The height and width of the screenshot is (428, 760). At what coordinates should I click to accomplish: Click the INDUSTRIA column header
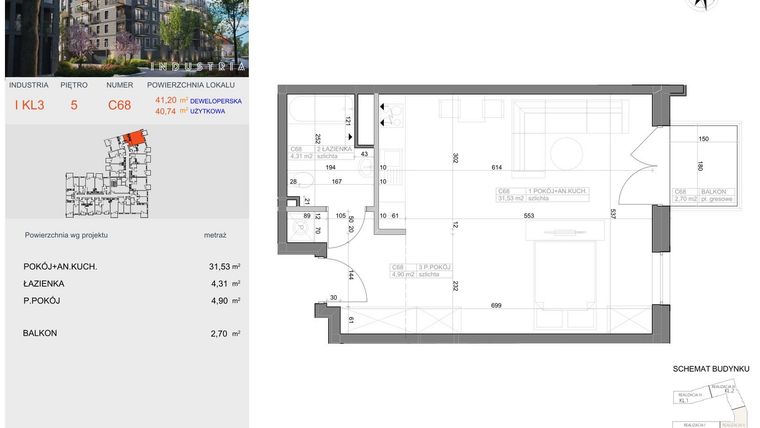click(x=29, y=85)
